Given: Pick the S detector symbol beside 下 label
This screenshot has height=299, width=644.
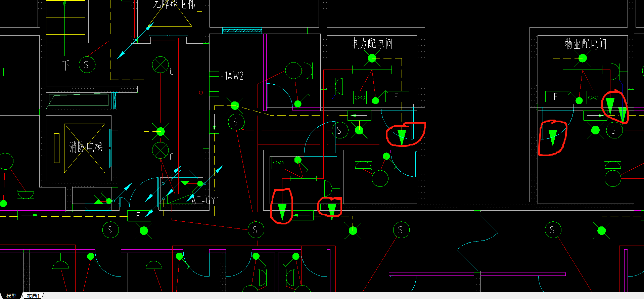Looking at the screenshot, I should (x=87, y=65).
